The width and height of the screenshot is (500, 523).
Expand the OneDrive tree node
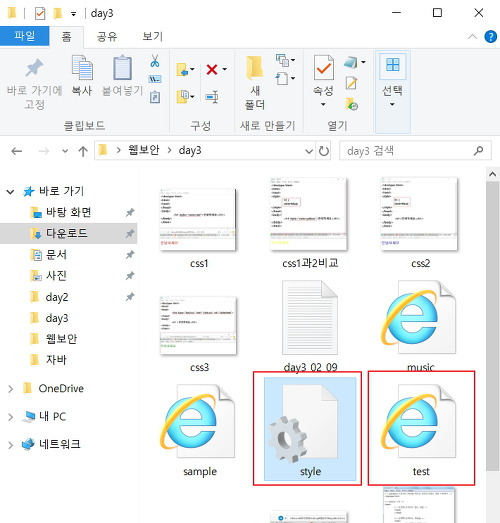click(10, 389)
